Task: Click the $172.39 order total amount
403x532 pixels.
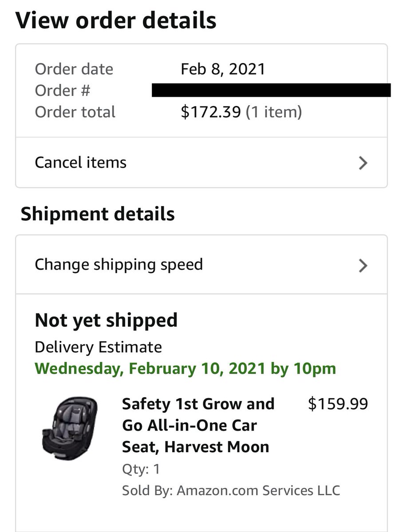Action: coord(212,112)
